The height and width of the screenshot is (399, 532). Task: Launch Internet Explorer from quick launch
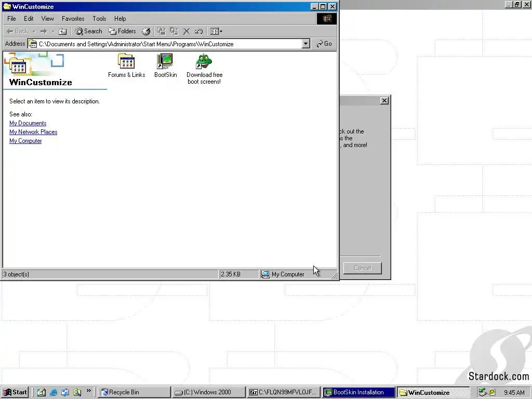point(54,392)
